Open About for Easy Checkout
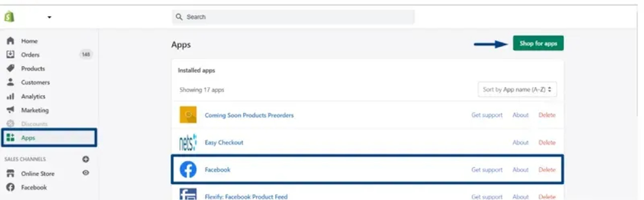Image resolution: width=644 pixels, height=200 pixels. coord(520,142)
